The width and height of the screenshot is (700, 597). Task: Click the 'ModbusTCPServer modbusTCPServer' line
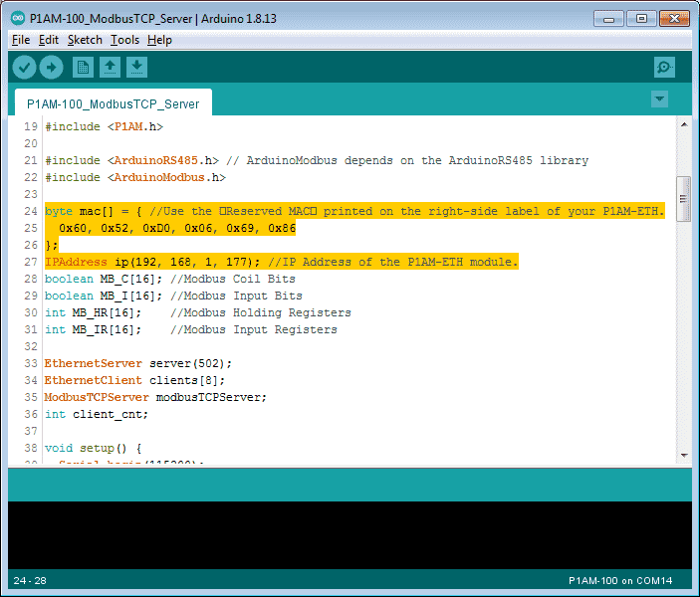[155, 398]
